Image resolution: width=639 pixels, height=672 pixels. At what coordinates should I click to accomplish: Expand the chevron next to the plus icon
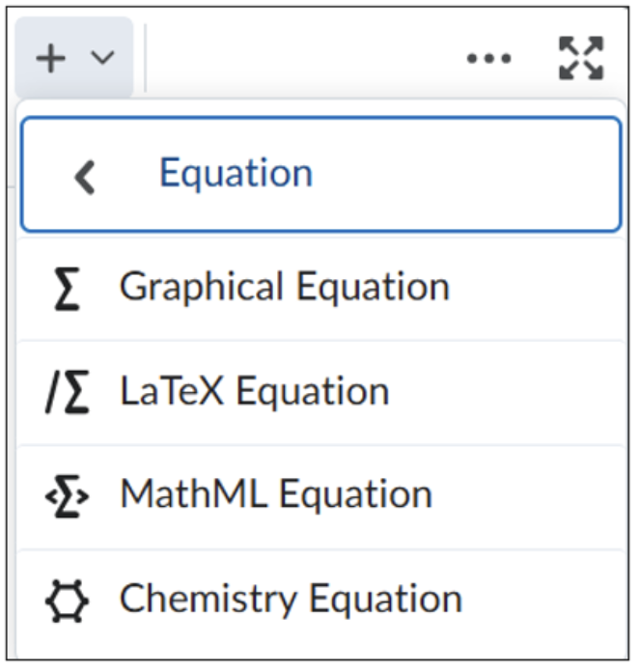click(x=102, y=57)
